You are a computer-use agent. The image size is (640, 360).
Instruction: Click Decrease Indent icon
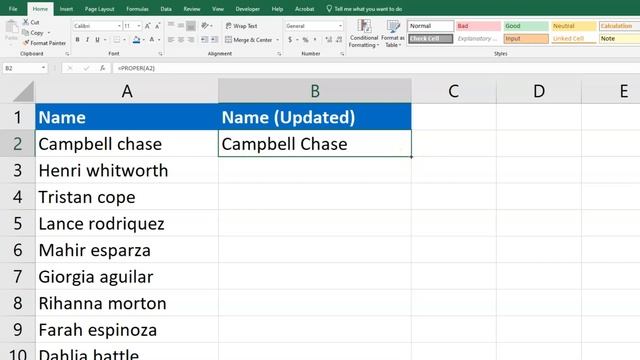[x=204, y=40]
